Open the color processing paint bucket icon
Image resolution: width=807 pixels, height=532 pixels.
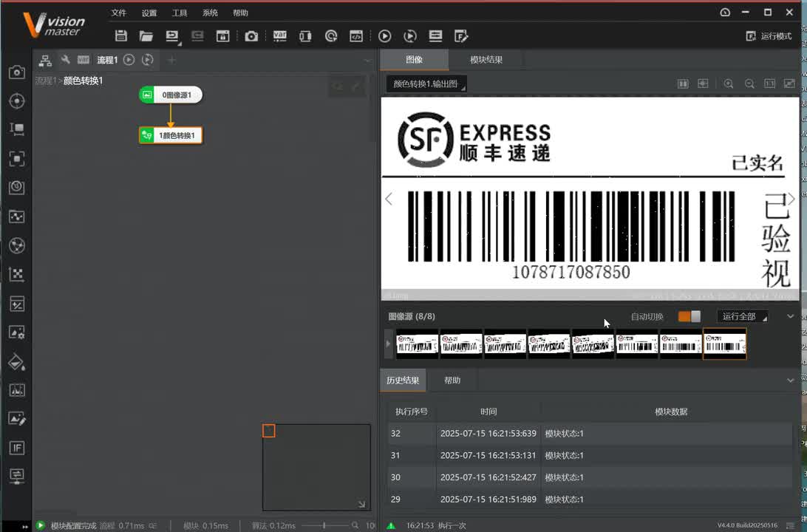pos(17,362)
